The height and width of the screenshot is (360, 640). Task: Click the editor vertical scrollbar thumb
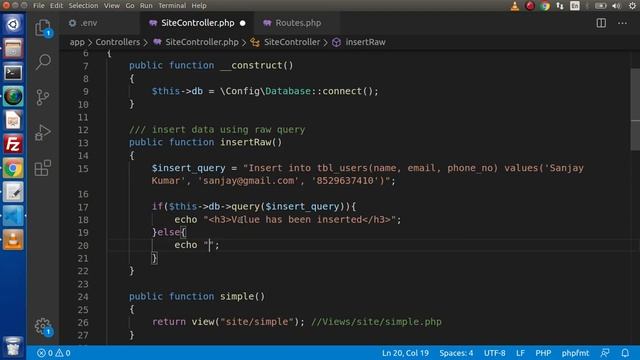[x=635, y=109]
